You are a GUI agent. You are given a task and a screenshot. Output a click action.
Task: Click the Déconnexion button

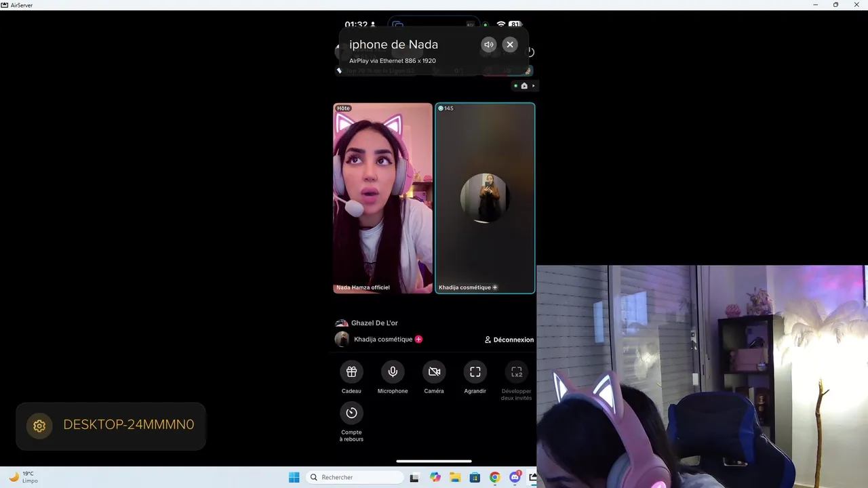click(x=509, y=340)
